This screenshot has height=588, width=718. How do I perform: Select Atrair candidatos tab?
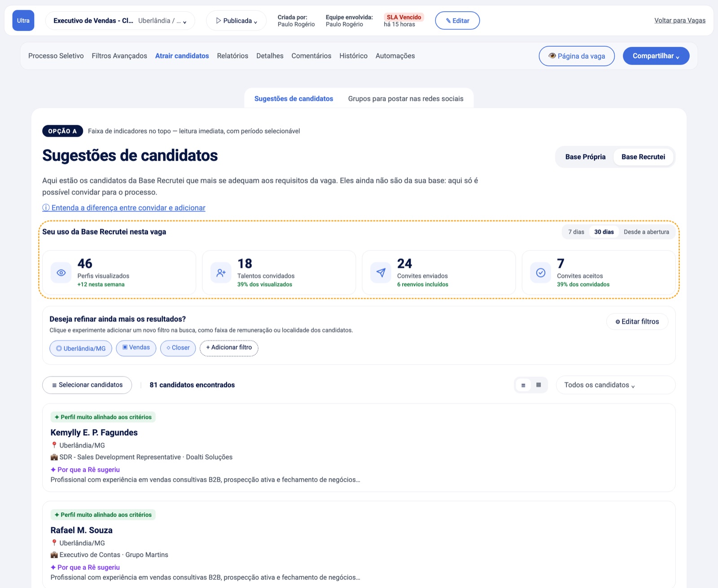182,56
